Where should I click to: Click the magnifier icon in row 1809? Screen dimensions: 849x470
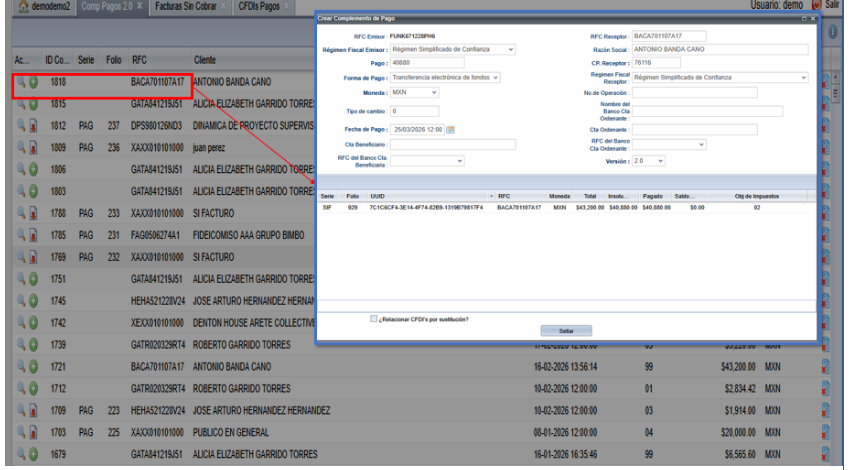click(x=18, y=147)
